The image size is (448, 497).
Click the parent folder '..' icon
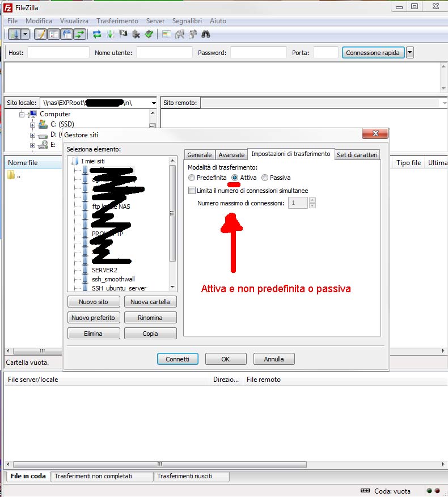[11, 175]
